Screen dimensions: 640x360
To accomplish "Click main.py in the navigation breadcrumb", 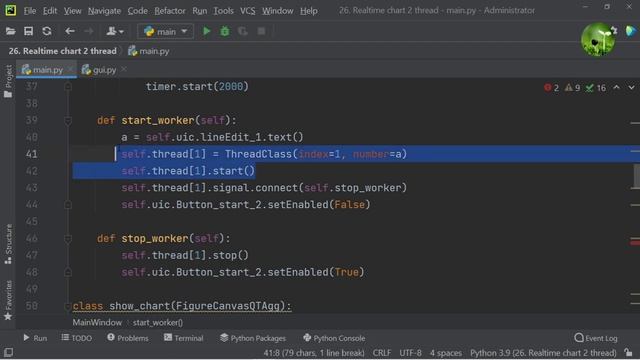I will pyautogui.click(x=149, y=51).
